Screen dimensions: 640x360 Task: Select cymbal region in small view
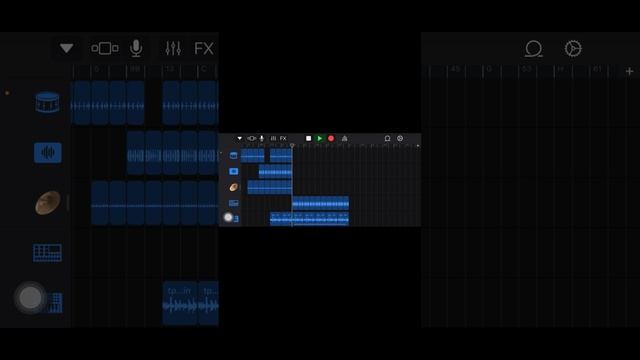(x=270, y=187)
